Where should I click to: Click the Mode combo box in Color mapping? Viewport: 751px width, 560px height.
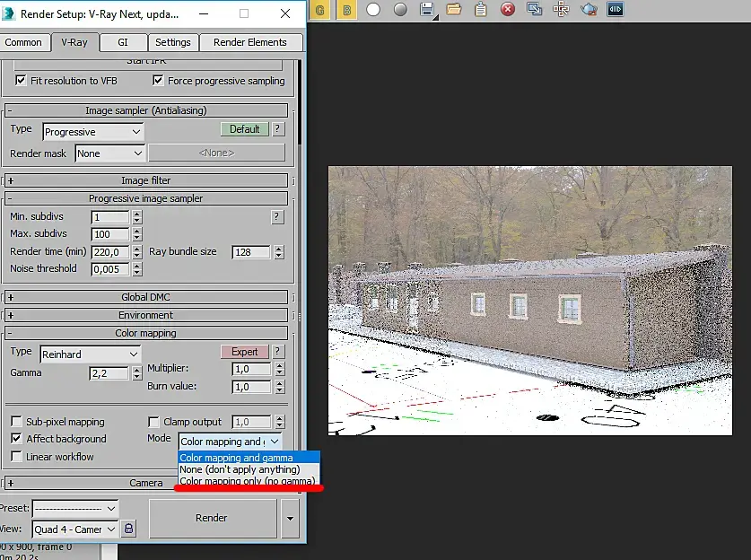pos(230,442)
